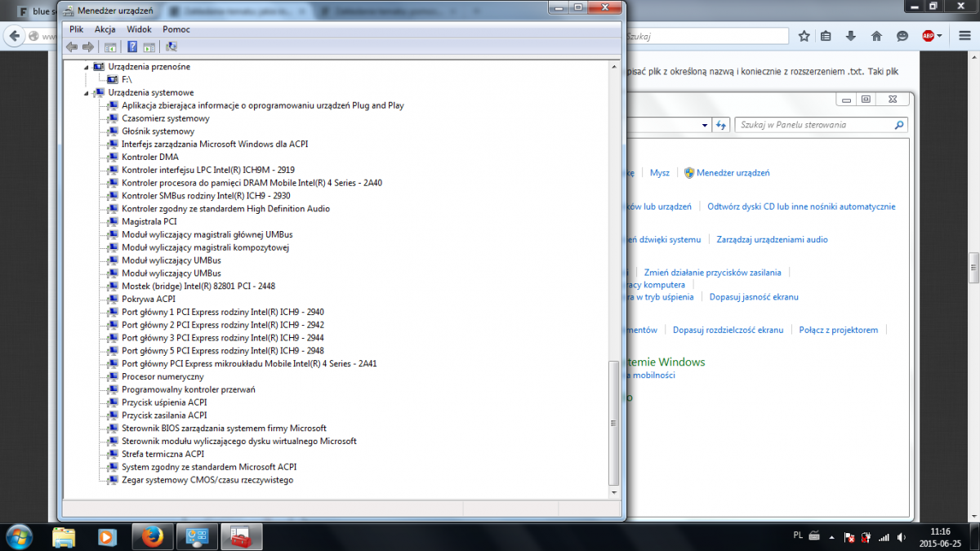Open Odtwórz dyski CD lub inne nośniki automatycznie
The height and width of the screenshot is (551, 980).
click(x=802, y=207)
